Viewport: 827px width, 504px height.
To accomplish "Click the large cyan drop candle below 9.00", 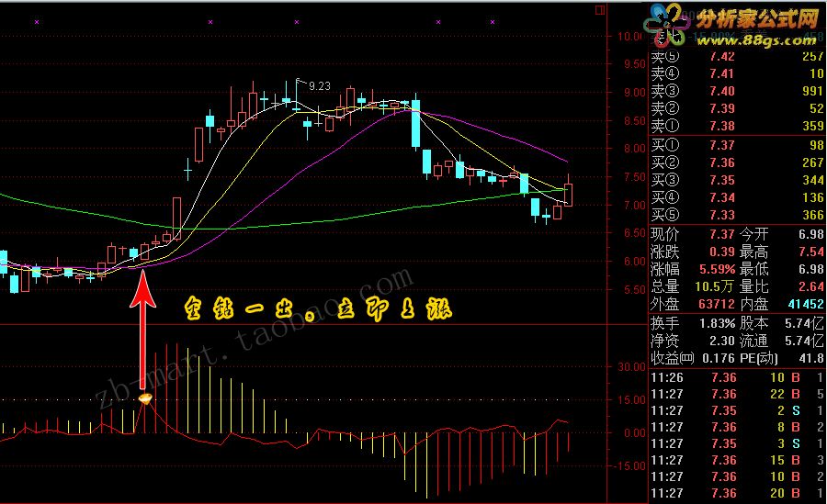I will point(415,123).
